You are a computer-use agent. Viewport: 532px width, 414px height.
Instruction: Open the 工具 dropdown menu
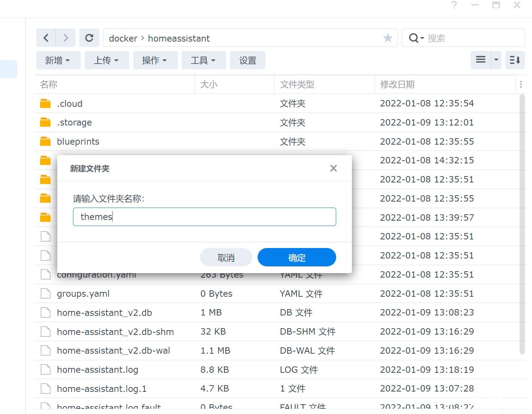(x=203, y=60)
